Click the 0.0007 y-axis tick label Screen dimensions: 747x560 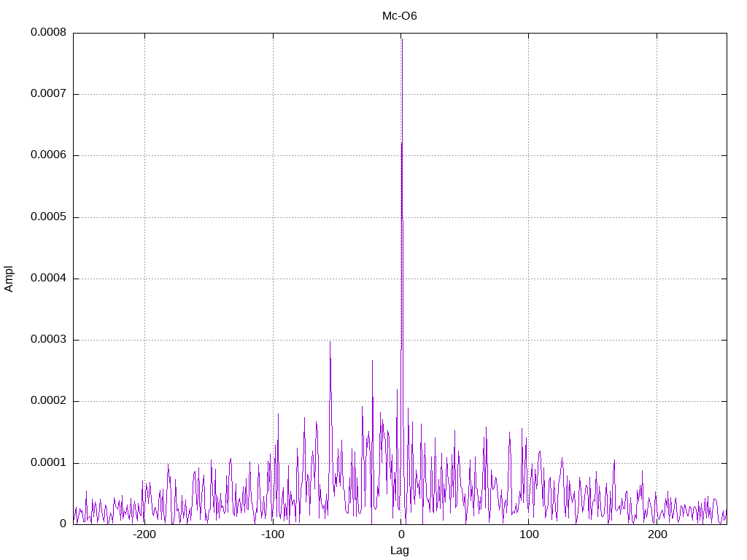(48, 94)
